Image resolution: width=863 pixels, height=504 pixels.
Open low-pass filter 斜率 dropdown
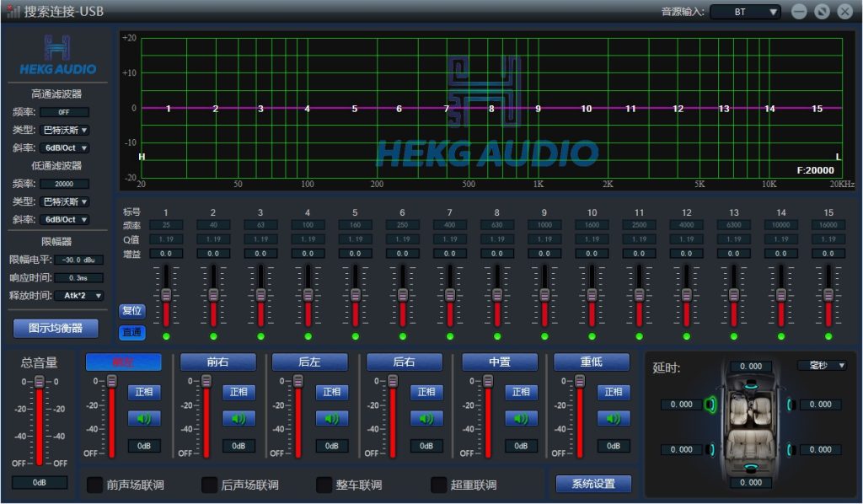64,219
